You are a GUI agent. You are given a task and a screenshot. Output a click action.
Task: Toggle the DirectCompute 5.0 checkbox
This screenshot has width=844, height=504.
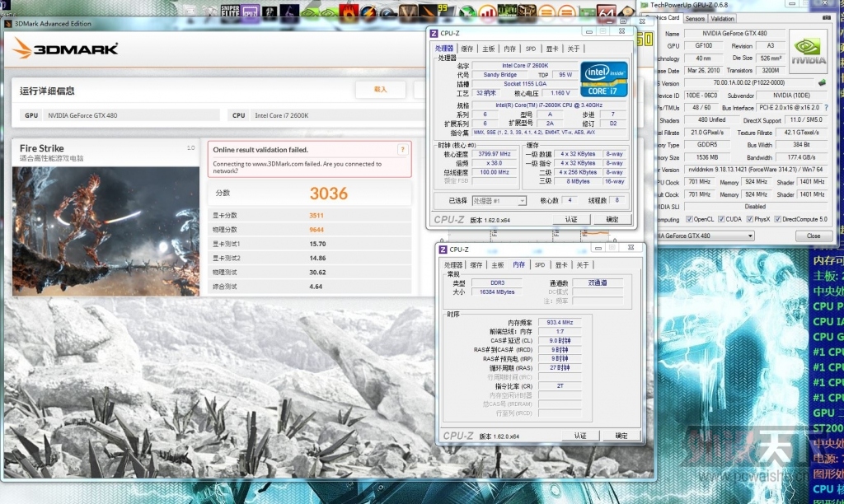777,219
